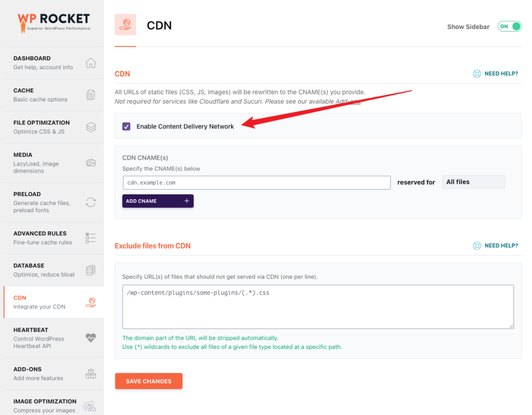Open the CDN Integrate your CDN tab
The height and width of the screenshot is (415, 532).
pyautogui.click(x=54, y=302)
